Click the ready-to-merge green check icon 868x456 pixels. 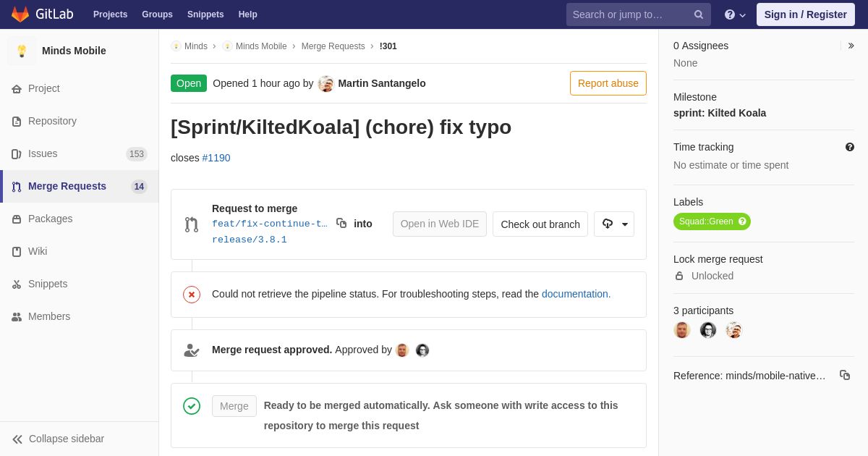192,406
